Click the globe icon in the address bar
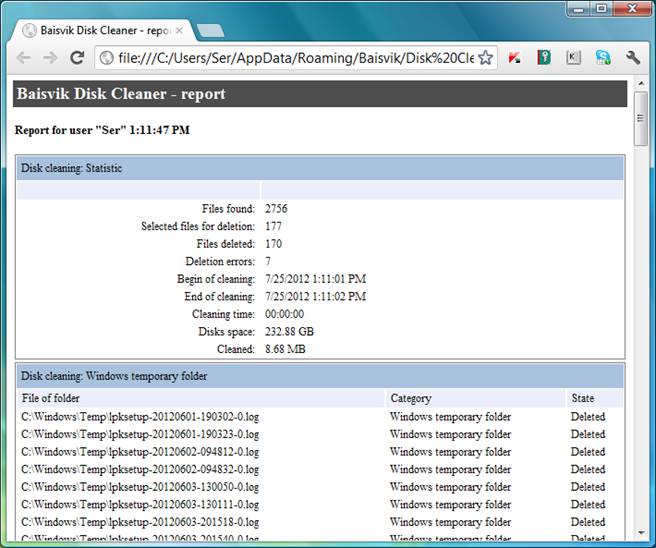656x548 pixels. (x=107, y=58)
